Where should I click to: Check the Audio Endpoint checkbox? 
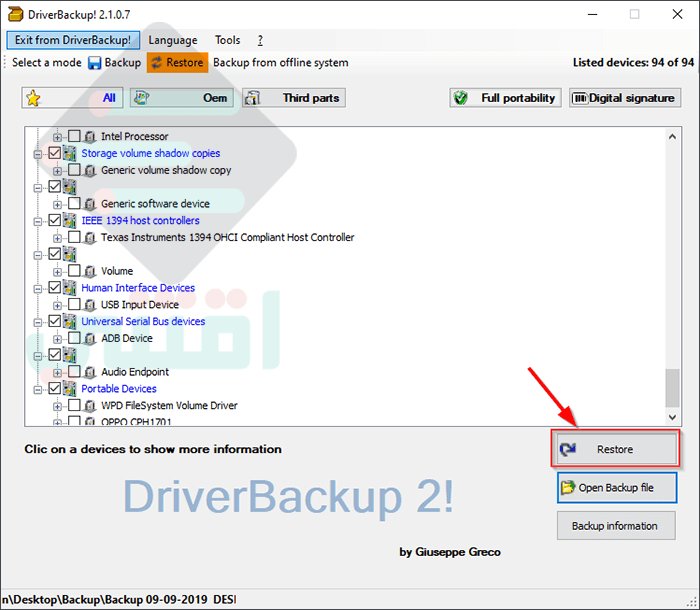click(x=74, y=372)
